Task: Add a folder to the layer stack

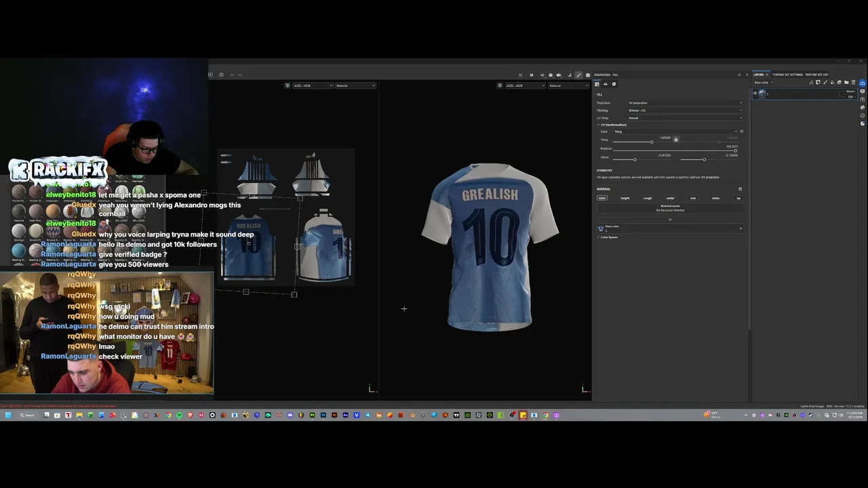Action: 846,83
